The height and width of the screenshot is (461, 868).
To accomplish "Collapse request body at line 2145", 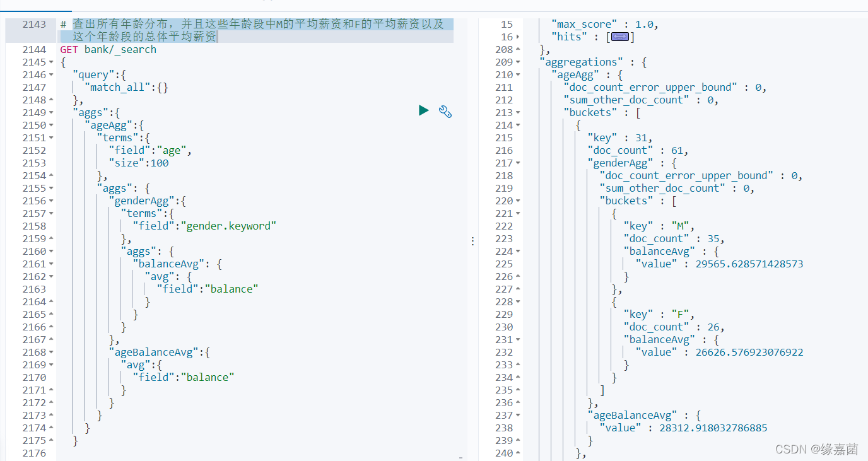I will [x=51, y=62].
